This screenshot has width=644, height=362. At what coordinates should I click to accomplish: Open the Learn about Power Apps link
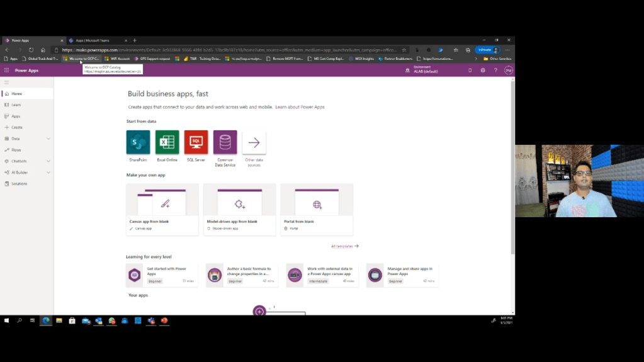pyautogui.click(x=300, y=107)
